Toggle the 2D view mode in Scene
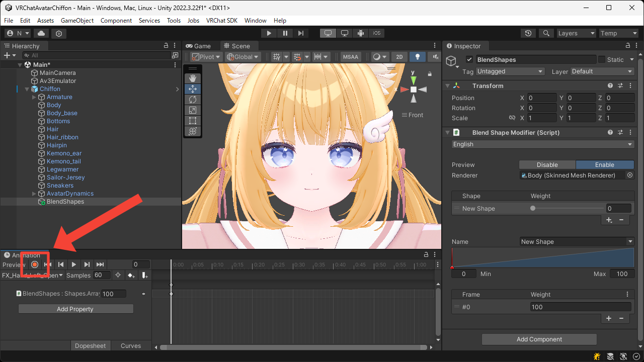 pyautogui.click(x=399, y=57)
